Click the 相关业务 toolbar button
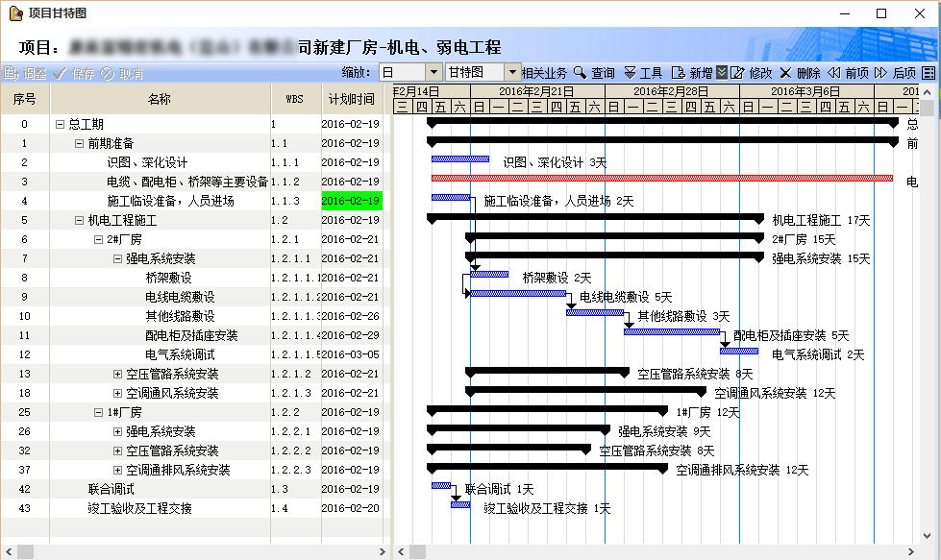 click(x=544, y=73)
